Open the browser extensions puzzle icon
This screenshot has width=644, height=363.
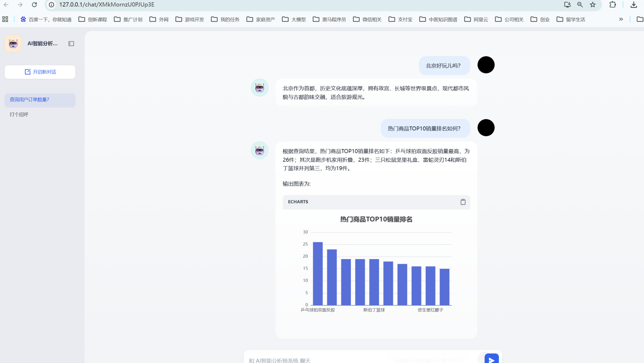click(x=613, y=5)
